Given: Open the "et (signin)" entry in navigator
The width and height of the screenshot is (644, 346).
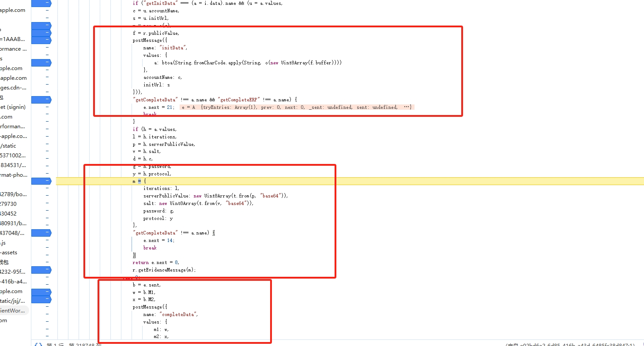Looking at the screenshot, I should point(13,107).
